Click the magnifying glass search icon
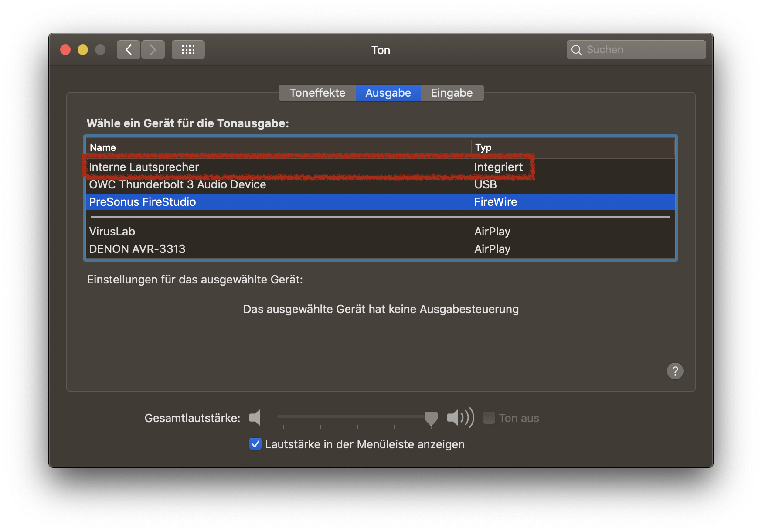Image resolution: width=762 pixels, height=532 pixels. point(576,50)
